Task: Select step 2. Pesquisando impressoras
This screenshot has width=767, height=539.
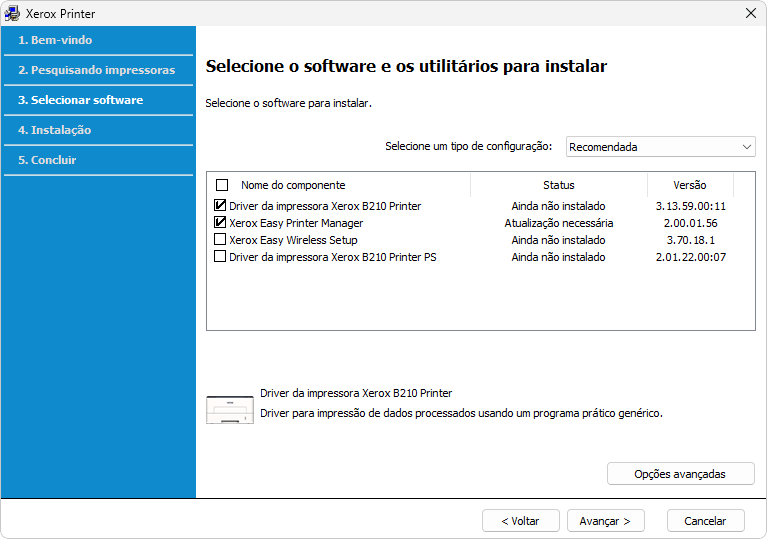Action: pyautogui.click(x=98, y=70)
